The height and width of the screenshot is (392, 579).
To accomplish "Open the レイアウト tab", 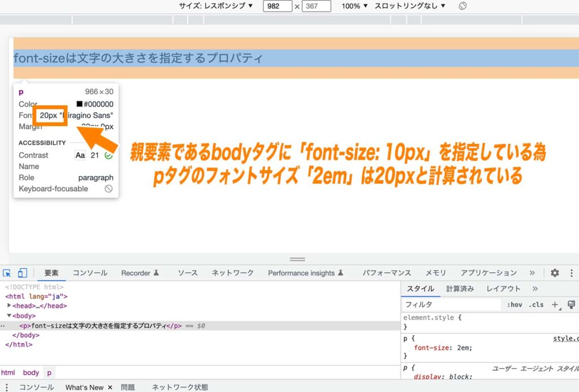I will click(x=503, y=289).
